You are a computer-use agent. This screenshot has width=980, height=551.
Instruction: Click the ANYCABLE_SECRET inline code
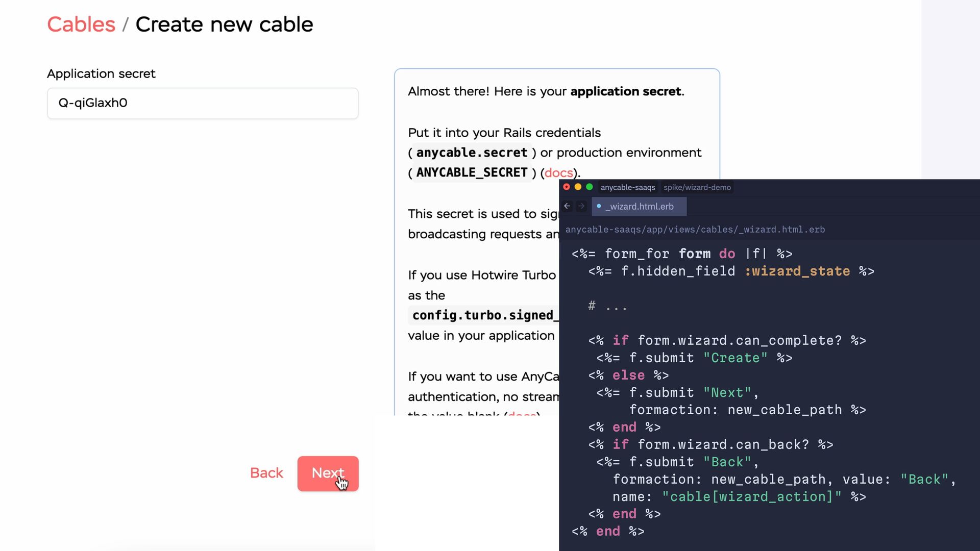coord(472,173)
